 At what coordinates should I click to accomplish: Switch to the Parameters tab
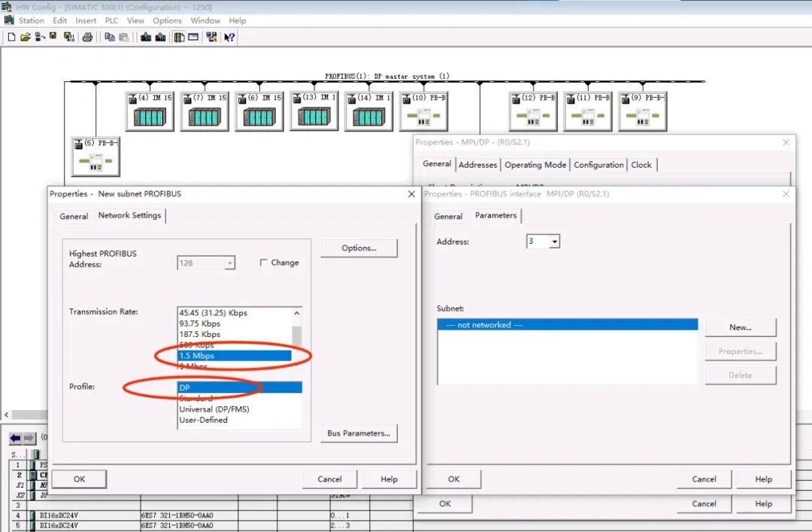click(495, 215)
